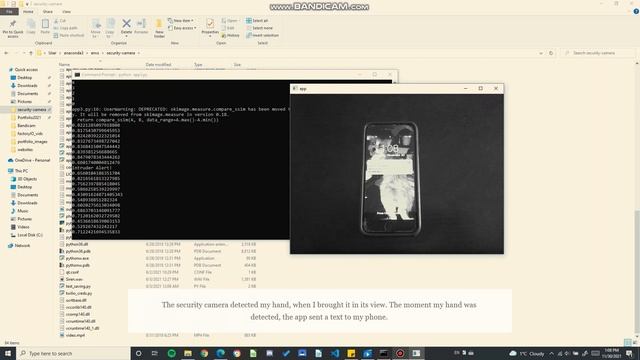The width and height of the screenshot is (640, 360).
Task: Select the python36.dll file
Action: [77, 244]
